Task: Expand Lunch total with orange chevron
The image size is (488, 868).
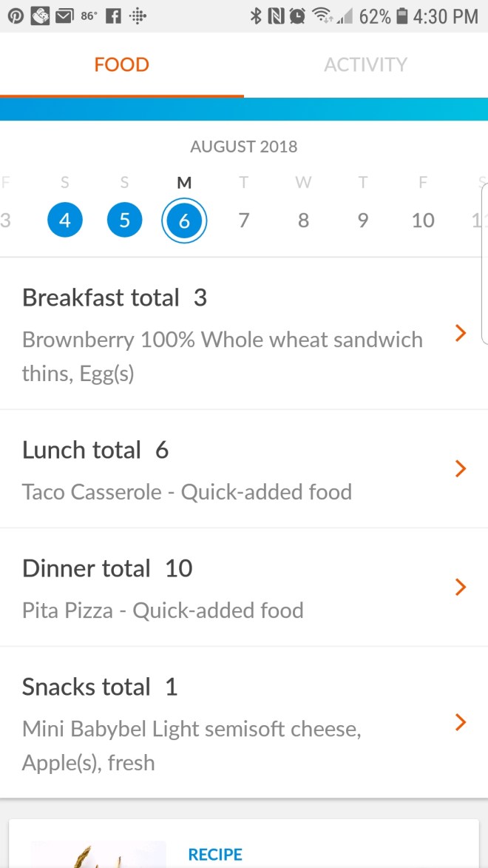Action: click(461, 468)
